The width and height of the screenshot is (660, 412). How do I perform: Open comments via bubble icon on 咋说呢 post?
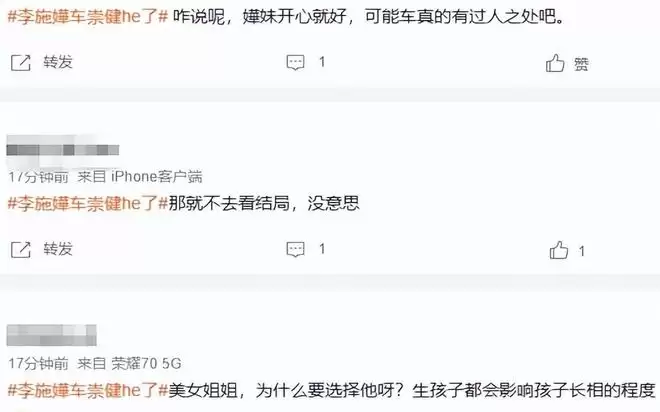click(x=295, y=63)
